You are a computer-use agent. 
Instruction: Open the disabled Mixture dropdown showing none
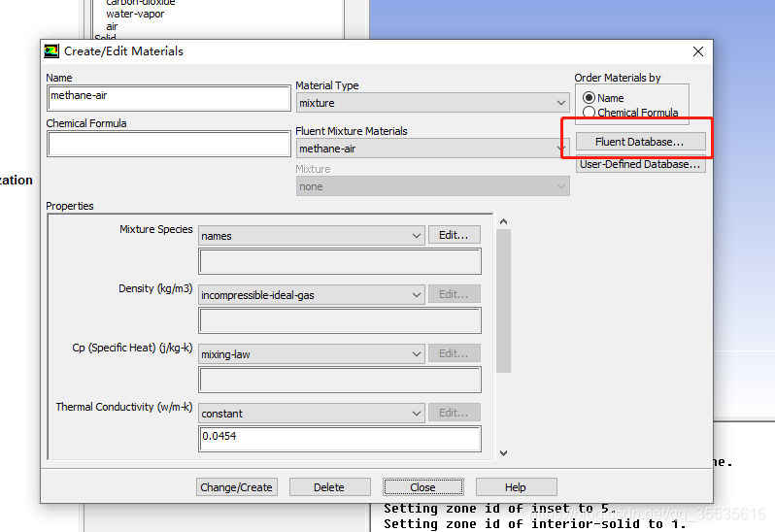[432, 186]
